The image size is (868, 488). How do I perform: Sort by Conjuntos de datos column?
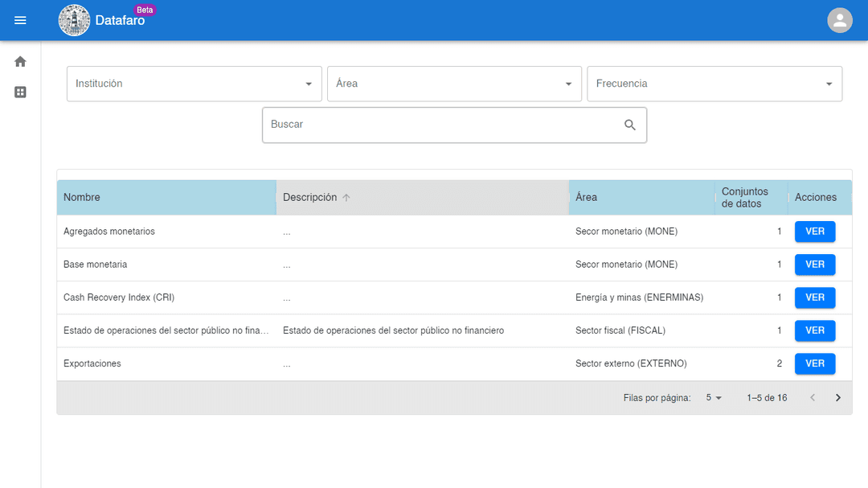coord(744,197)
